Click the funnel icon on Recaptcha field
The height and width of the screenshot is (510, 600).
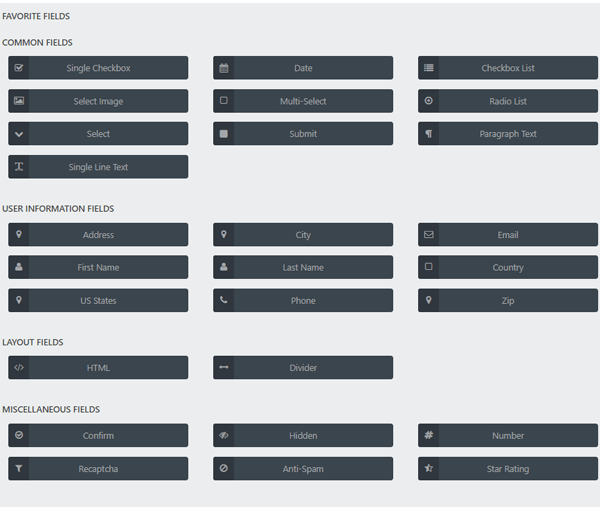point(19,469)
